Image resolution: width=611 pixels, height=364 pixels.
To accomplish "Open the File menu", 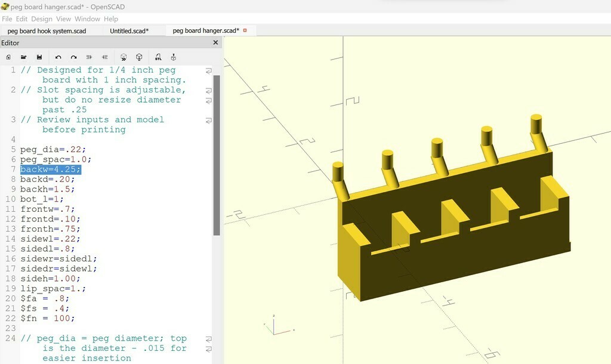I will (x=7, y=19).
